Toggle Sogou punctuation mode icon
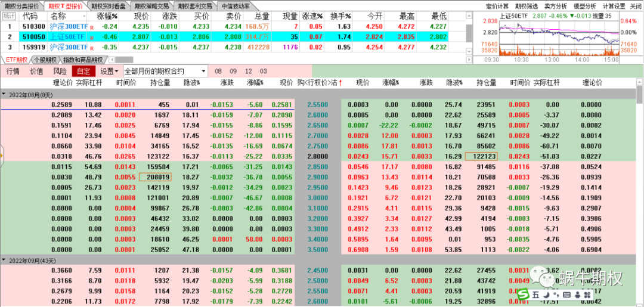The height and width of the screenshot is (307, 644). coord(555,295)
